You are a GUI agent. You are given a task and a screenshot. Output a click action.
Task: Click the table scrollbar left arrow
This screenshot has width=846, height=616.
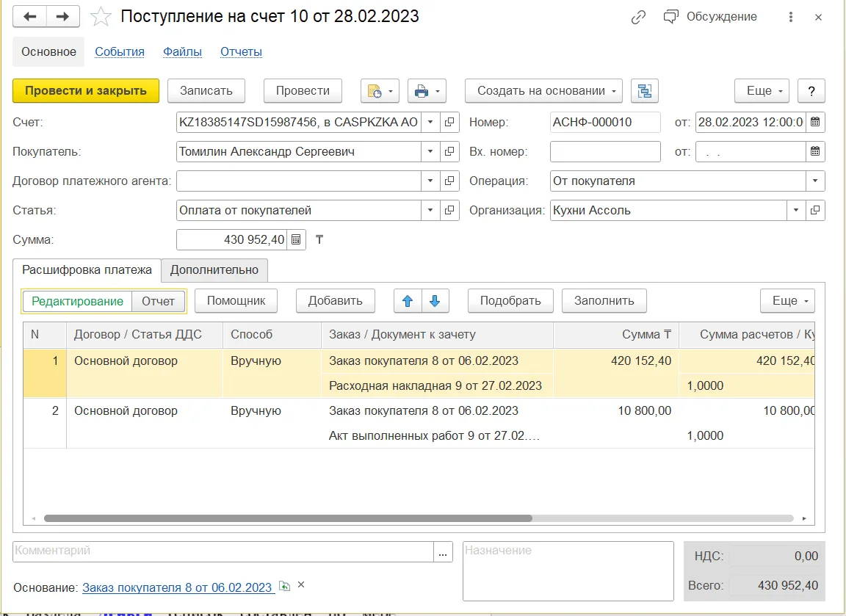coord(34,518)
